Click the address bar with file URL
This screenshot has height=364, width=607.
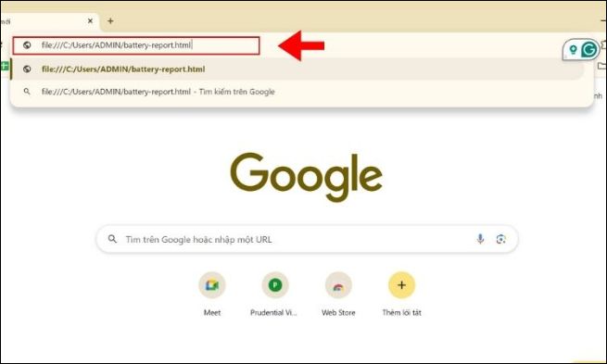coord(136,45)
